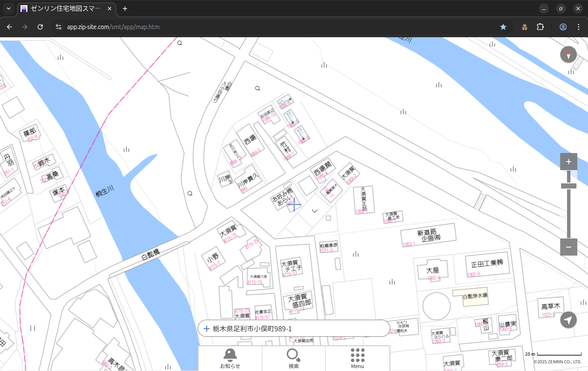Open the Chrome profile icon
This screenshot has height=371, width=588.
point(563,27)
